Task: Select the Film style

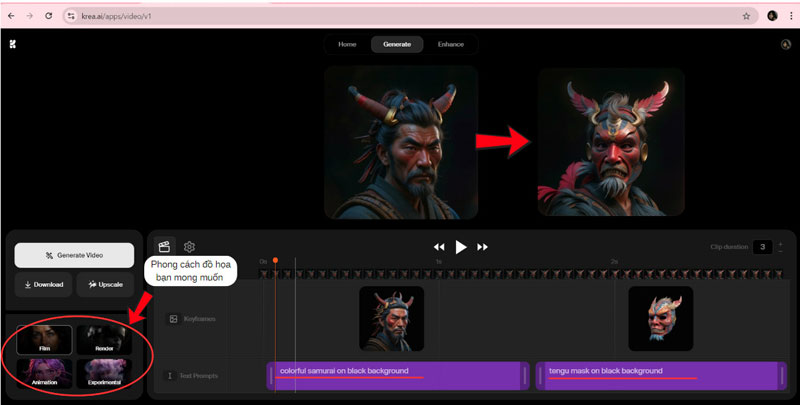Action: [44, 340]
